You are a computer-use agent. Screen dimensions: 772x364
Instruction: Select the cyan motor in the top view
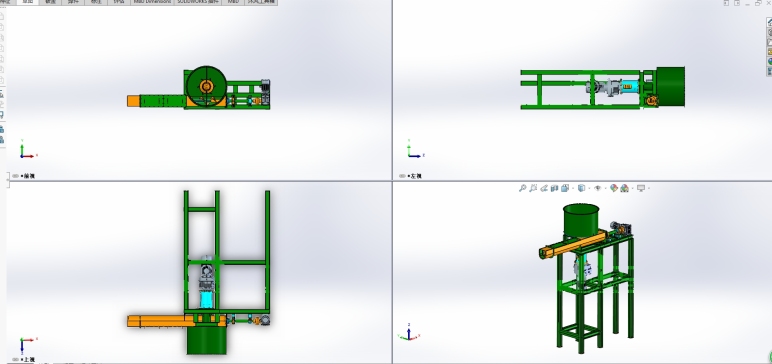point(206,300)
